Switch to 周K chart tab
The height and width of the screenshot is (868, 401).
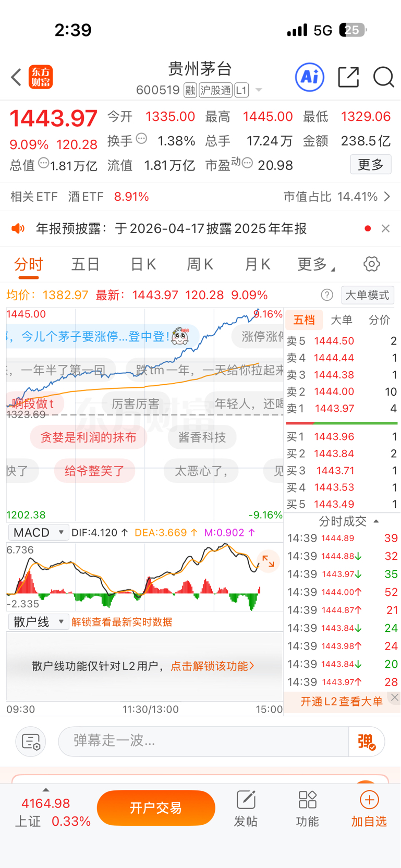pyautogui.click(x=200, y=264)
